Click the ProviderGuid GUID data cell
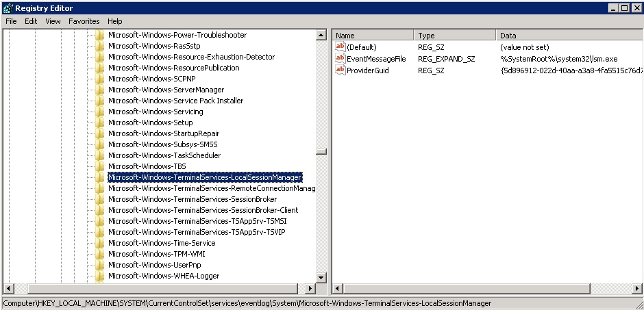This screenshot has height=310, width=644. tap(571, 70)
